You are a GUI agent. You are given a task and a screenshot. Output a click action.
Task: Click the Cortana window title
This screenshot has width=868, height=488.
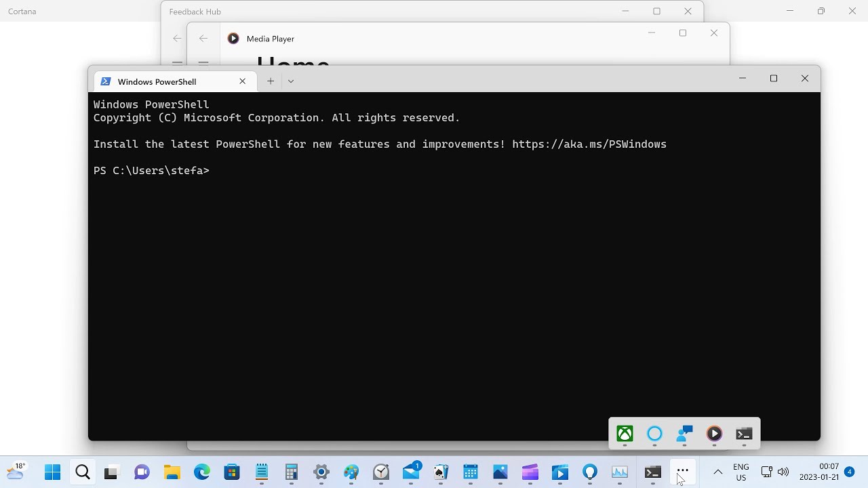click(x=22, y=12)
